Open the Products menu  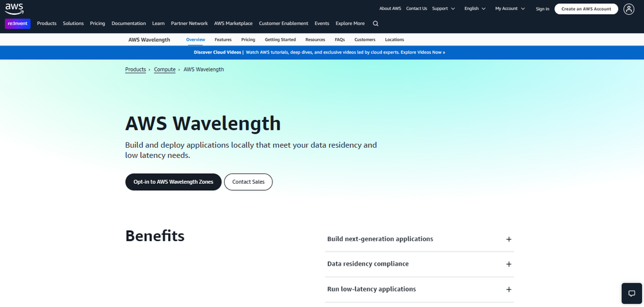(47, 23)
